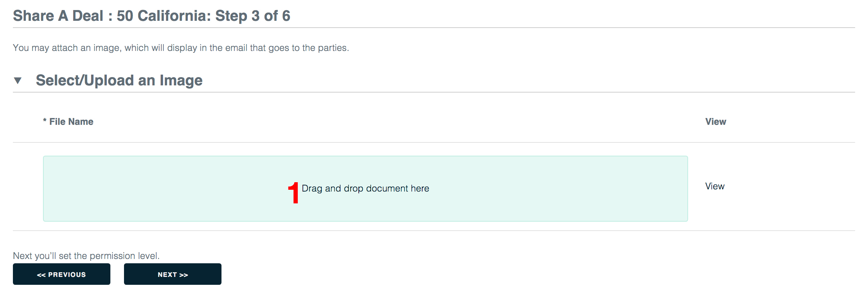Click the View column header
Viewport: 868px width, 297px height.
click(x=716, y=122)
